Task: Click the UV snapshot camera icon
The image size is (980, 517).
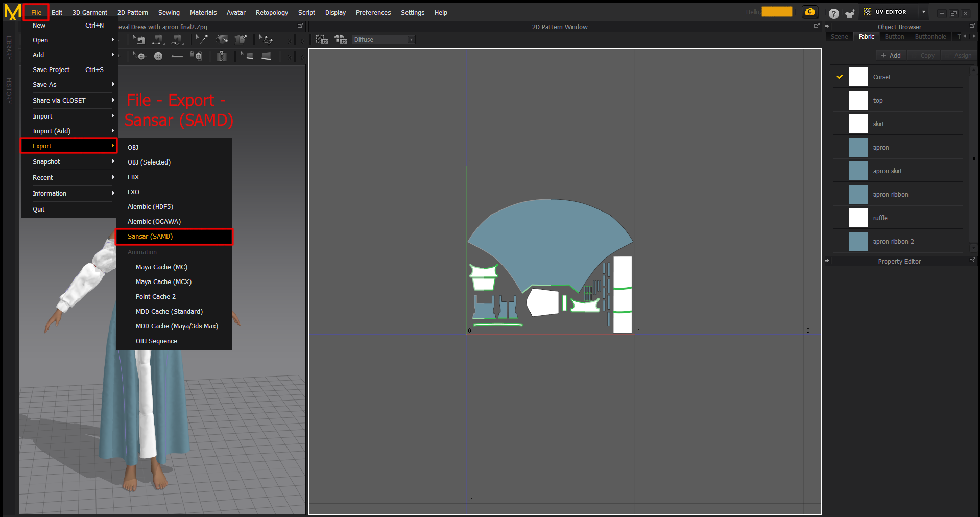Action: [322, 39]
